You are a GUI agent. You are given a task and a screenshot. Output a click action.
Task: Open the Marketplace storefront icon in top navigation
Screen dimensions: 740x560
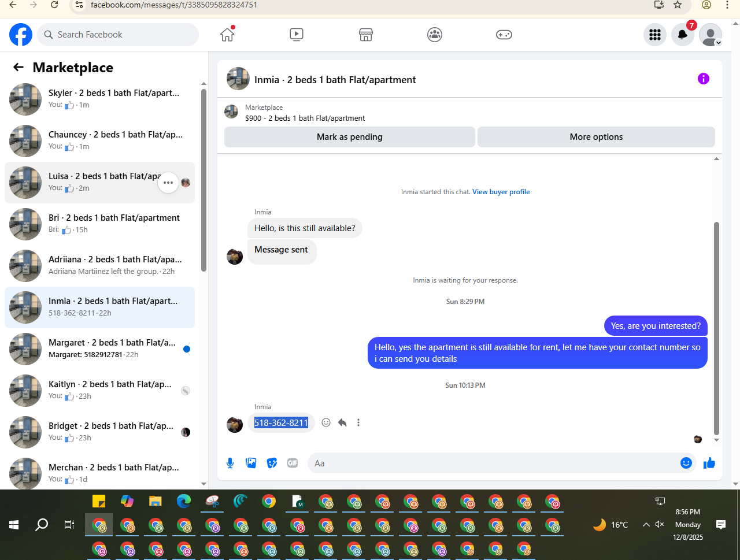366,35
